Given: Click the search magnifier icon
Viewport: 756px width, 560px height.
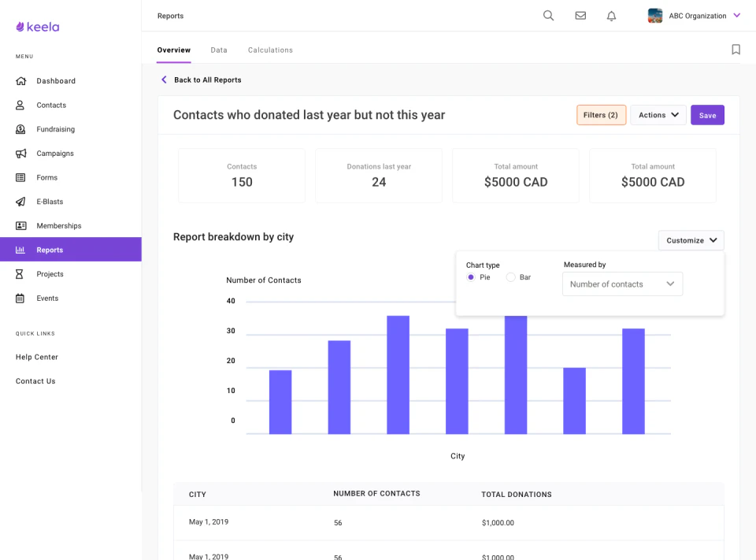Looking at the screenshot, I should (x=548, y=16).
